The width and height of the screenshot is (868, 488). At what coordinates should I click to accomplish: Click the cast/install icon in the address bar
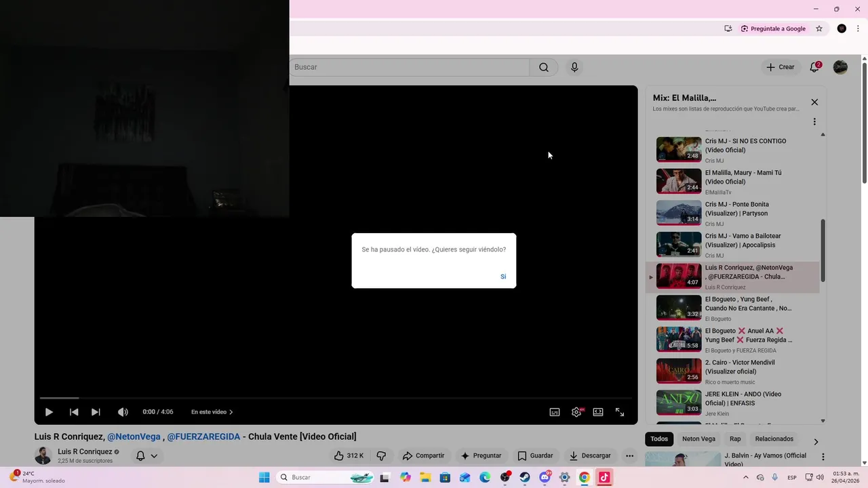tap(728, 28)
